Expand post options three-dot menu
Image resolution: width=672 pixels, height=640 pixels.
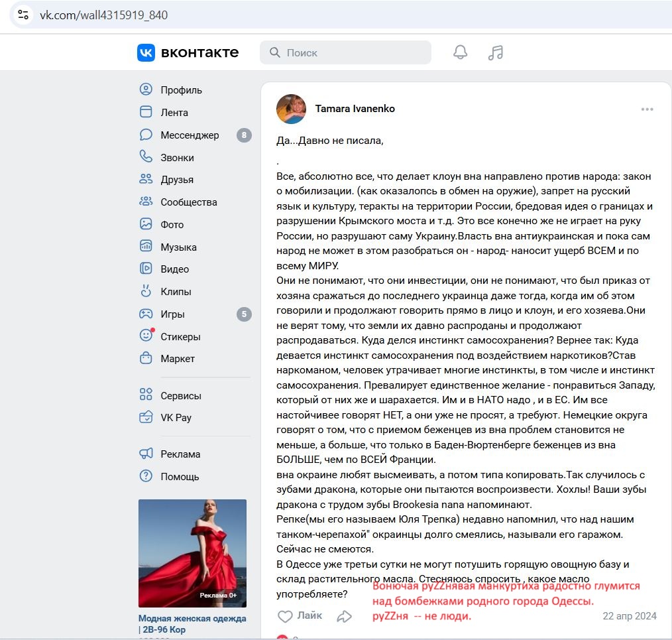point(647,109)
